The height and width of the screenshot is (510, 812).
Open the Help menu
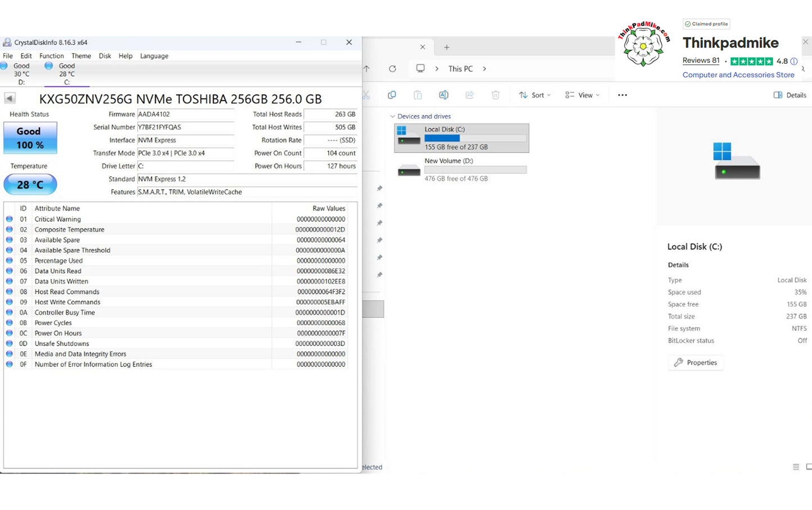tap(126, 56)
